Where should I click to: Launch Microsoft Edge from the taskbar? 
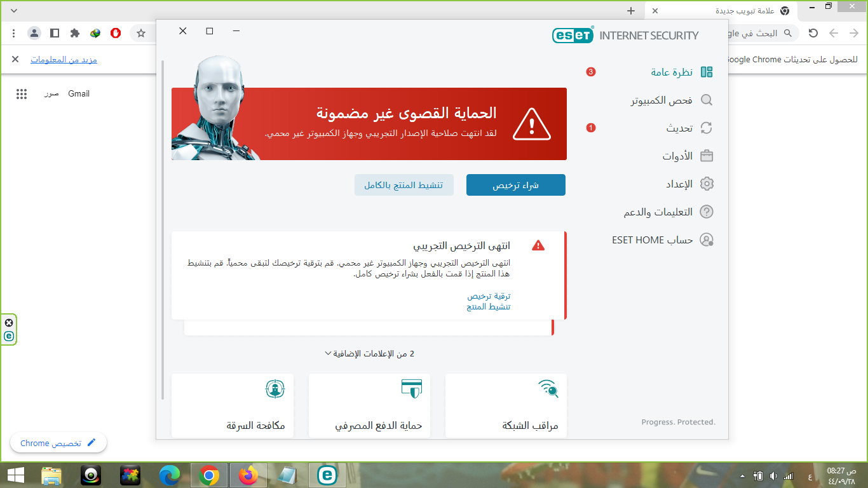pos(170,475)
